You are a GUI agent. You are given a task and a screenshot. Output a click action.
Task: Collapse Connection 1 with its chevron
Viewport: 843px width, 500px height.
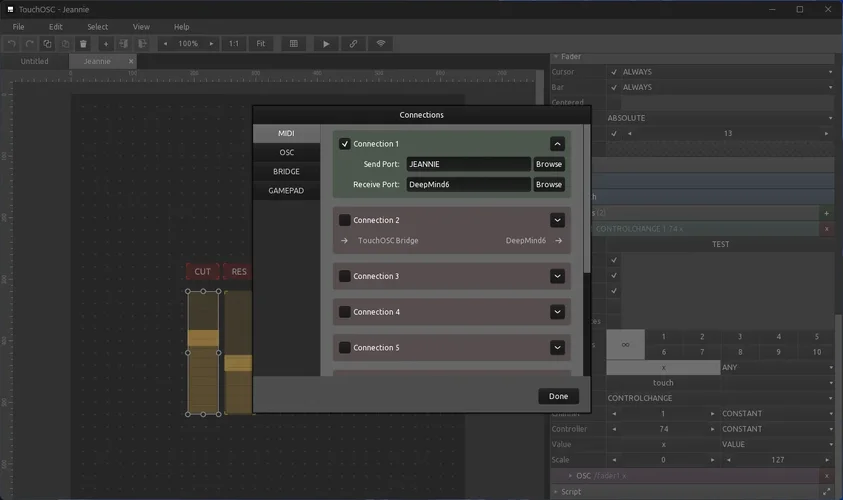pos(557,144)
